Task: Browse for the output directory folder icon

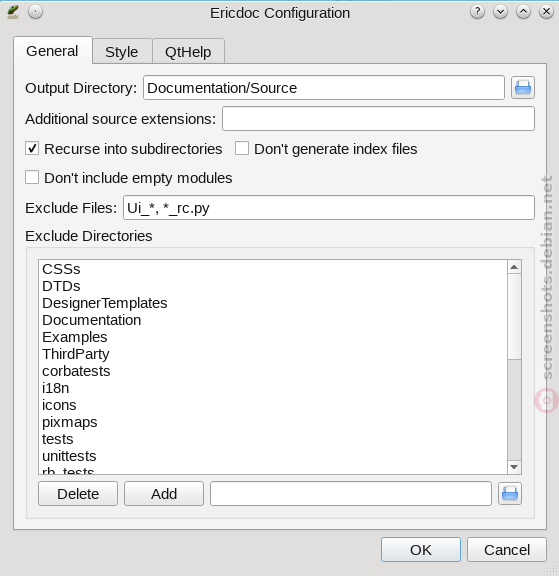Action: tap(523, 88)
